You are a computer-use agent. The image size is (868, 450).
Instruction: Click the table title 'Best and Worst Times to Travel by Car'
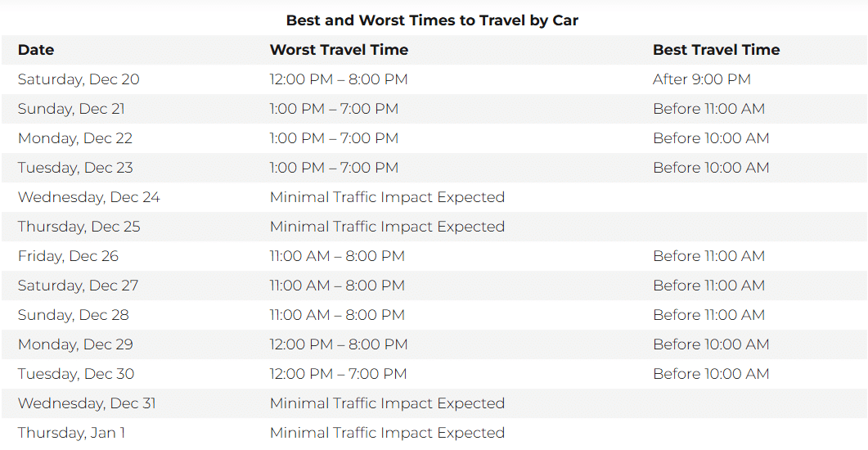click(432, 20)
